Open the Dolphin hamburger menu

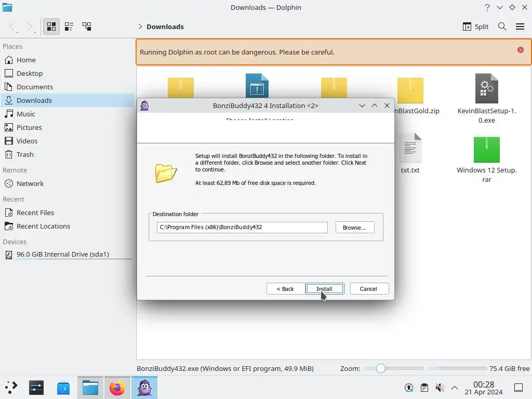point(520,26)
